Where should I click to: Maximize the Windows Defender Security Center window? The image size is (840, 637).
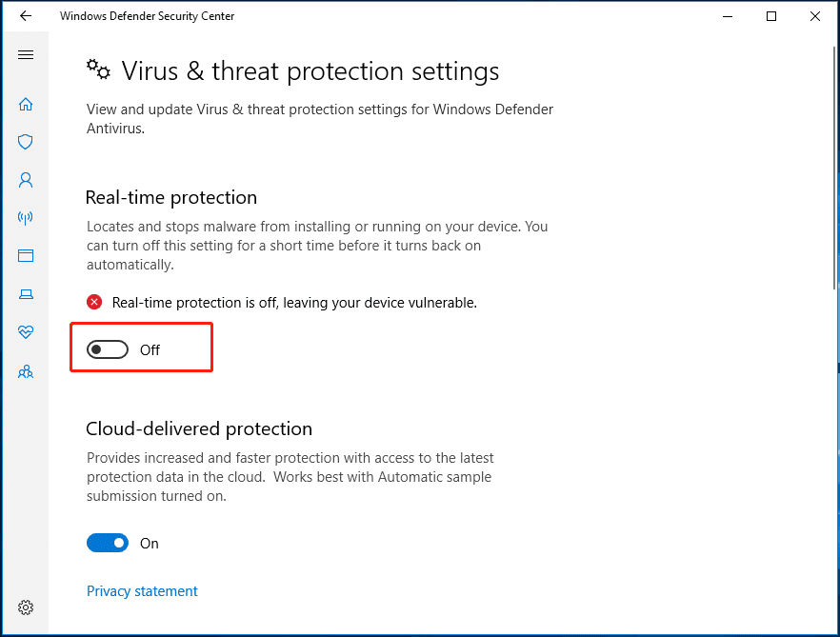pos(771,16)
